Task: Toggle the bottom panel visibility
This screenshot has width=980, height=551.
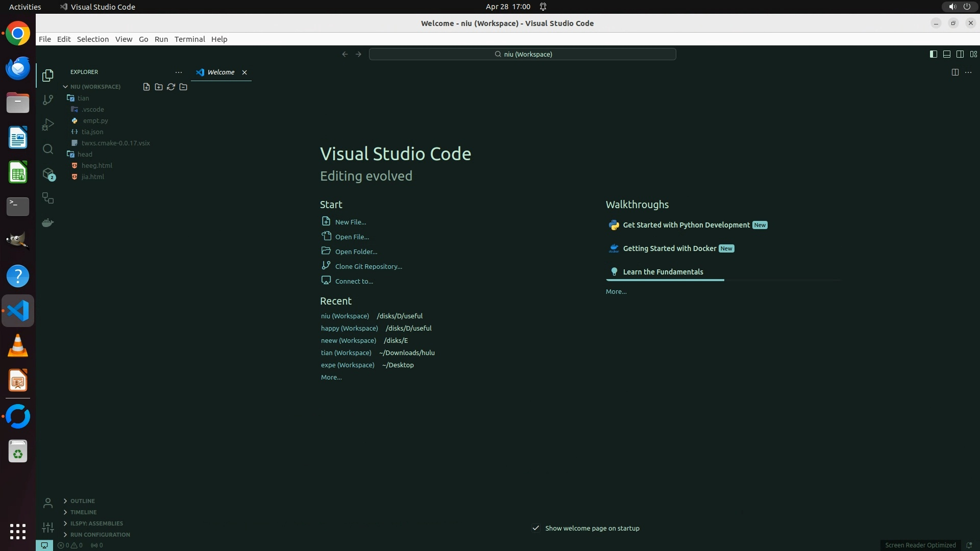Action: point(946,54)
